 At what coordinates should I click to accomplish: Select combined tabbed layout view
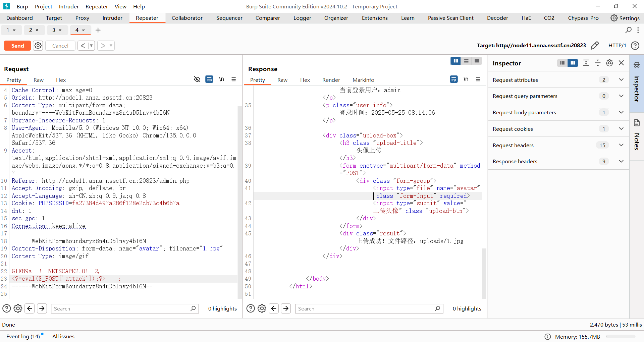477,61
